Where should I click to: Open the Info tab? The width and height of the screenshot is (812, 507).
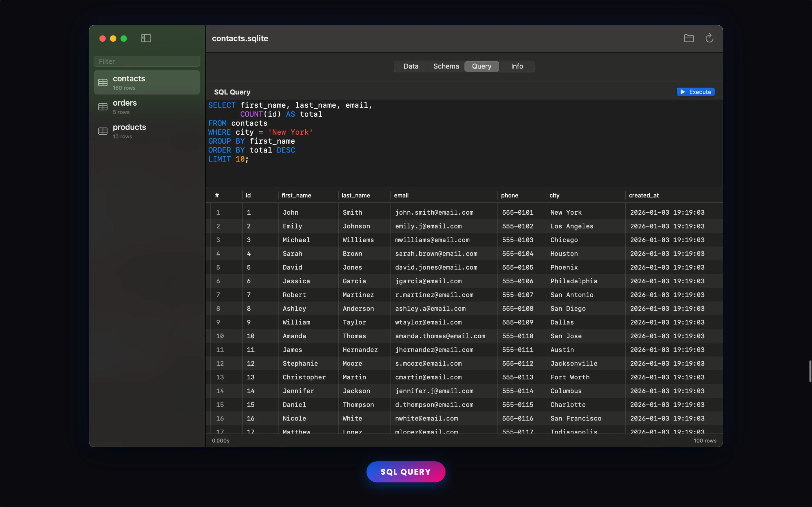[517, 66]
